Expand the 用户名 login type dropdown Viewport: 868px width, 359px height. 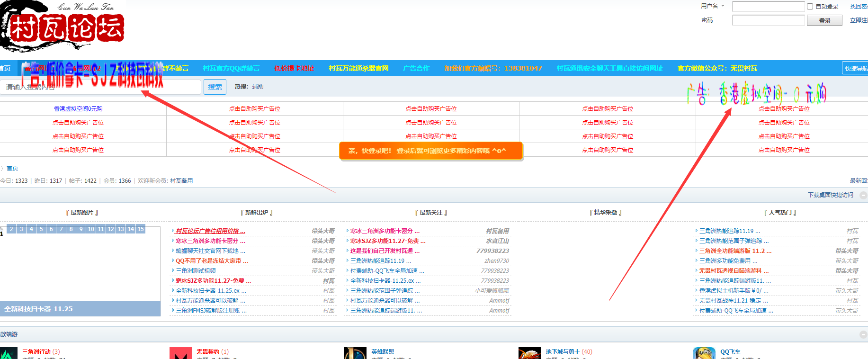[x=723, y=6]
